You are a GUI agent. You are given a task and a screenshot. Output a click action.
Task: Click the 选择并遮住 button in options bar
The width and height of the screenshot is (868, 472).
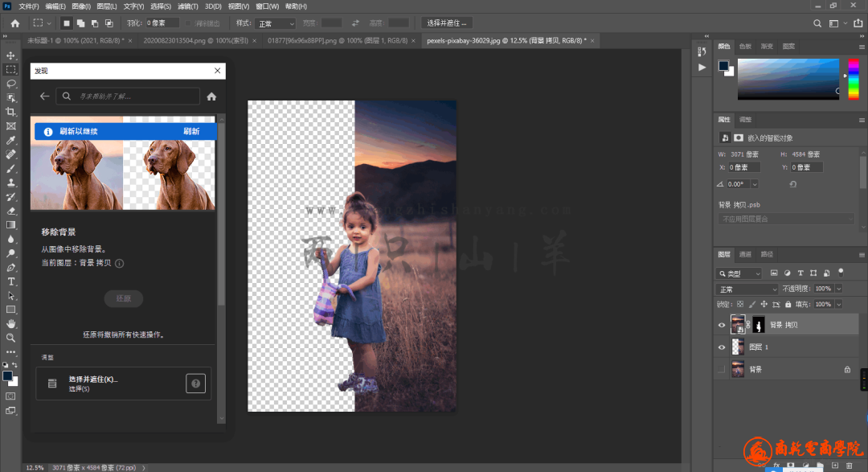446,23
